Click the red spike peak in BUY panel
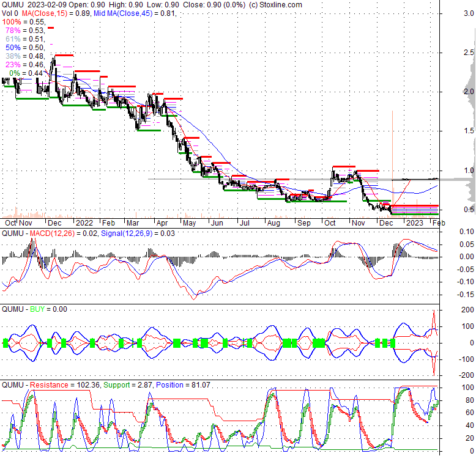 pyautogui.click(x=434, y=311)
